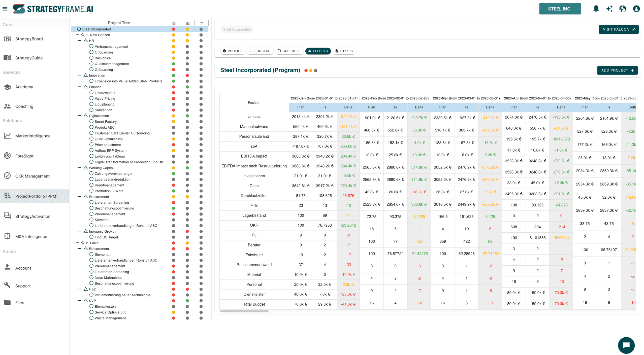Screen dimensions: 644x355
Task: Click the Steel Inc. company button
Action: click(x=560, y=9)
